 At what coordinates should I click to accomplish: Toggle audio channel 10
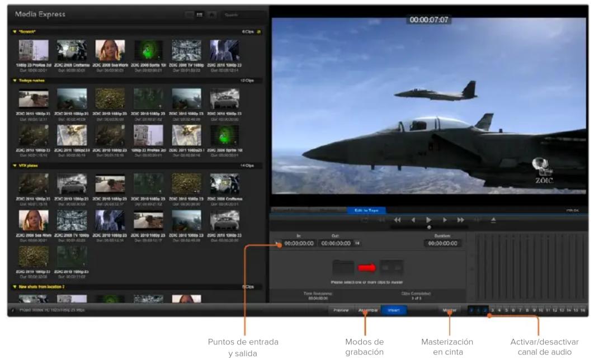pos(541,310)
